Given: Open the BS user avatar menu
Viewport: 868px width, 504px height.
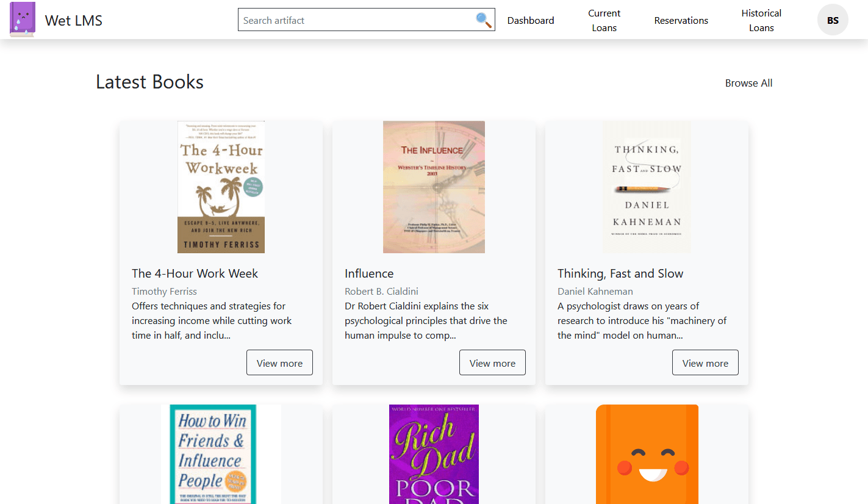Looking at the screenshot, I should click(833, 20).
